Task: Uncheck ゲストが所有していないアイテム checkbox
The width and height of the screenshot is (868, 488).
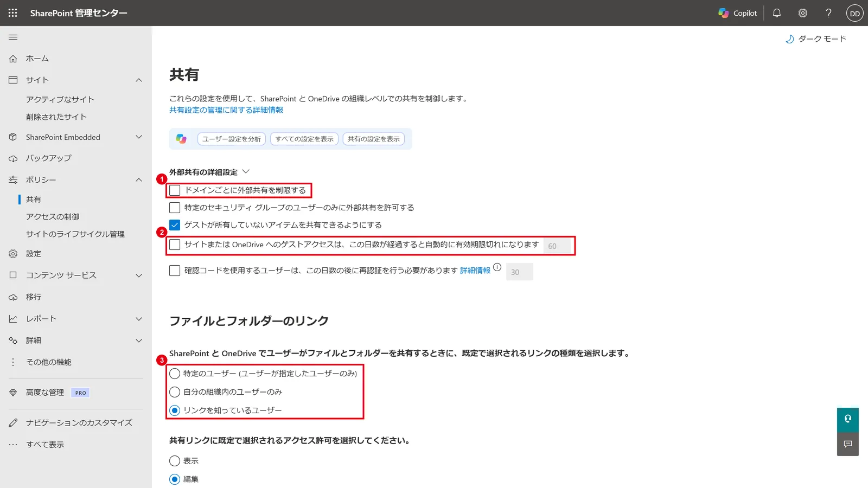Action: pyautogui.click(x=175, y=225)
